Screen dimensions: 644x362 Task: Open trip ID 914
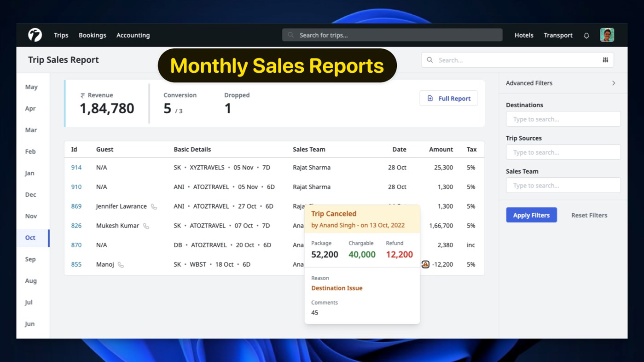point(76,168)
